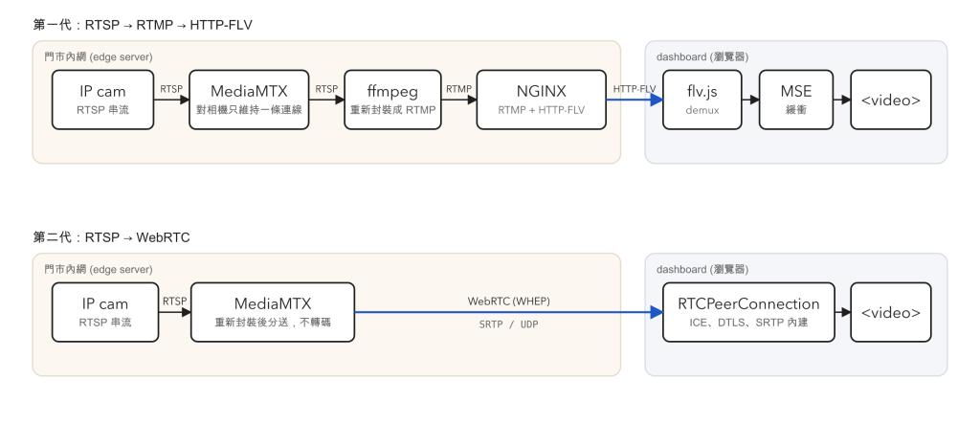Screen dimensions: 980x425
Task: Click RTSP label between MediaMTX and ffmpeg
Action: click(x=326, y=89)
